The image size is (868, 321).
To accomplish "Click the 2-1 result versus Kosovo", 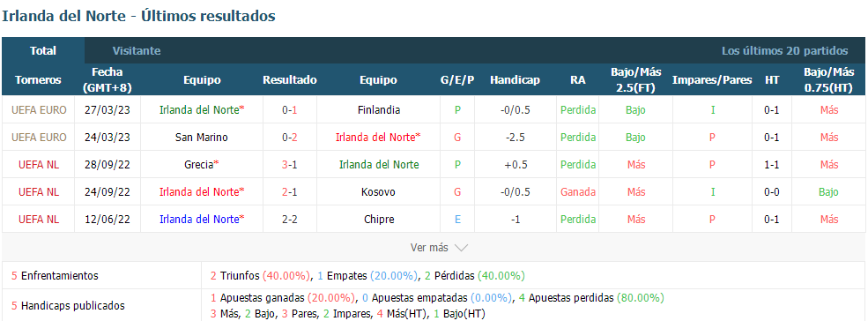I will click(x=290, y=192).
